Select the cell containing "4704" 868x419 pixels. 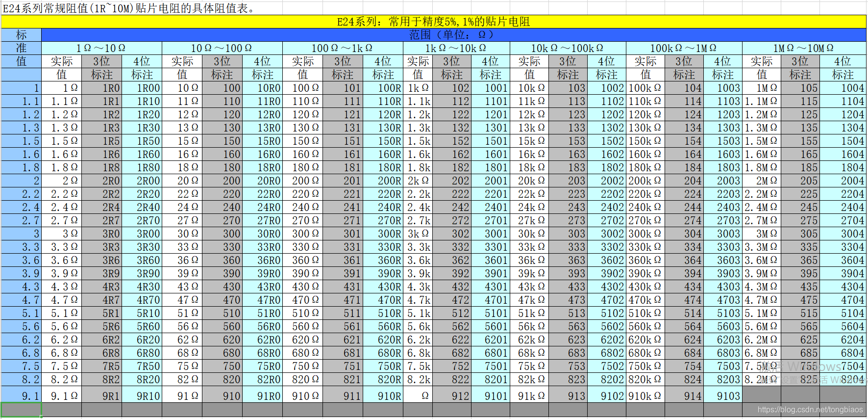pyautogui.click(x=843, y=300)
